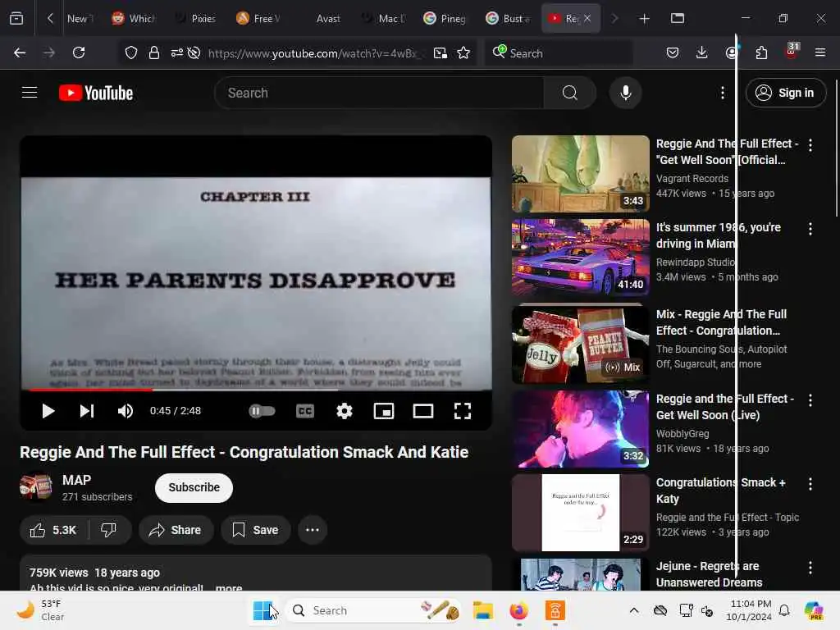Open options menu for 'Get Well Soon (Live)'
The height and width of the screenshot is (630, 840).
[x=810, y=400]
